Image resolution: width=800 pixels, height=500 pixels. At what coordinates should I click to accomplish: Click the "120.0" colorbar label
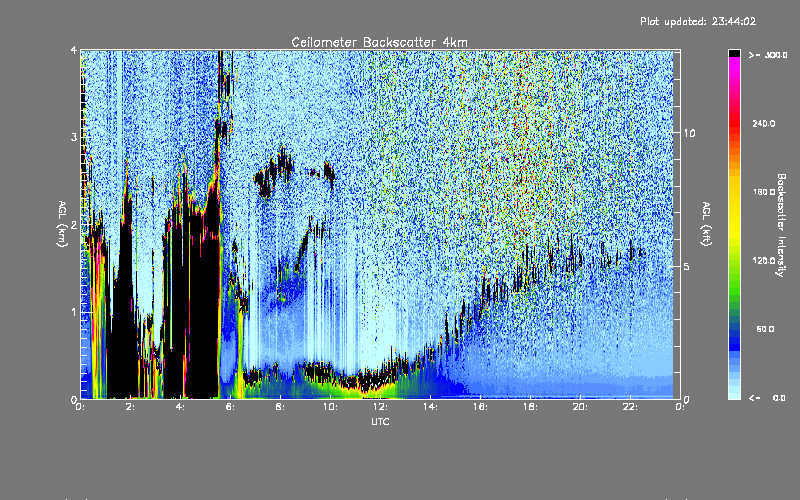tap(764, 260)
